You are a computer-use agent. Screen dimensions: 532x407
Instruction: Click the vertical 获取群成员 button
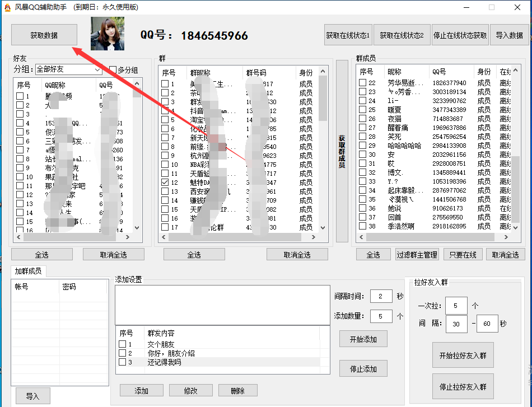[342, 151]
